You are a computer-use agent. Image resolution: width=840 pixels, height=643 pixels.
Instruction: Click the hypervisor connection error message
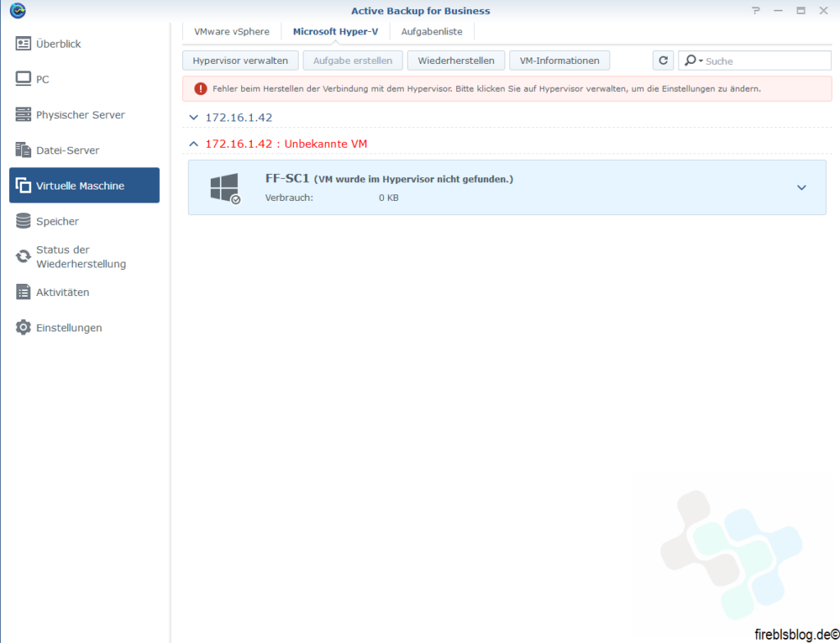click(486, 89)
